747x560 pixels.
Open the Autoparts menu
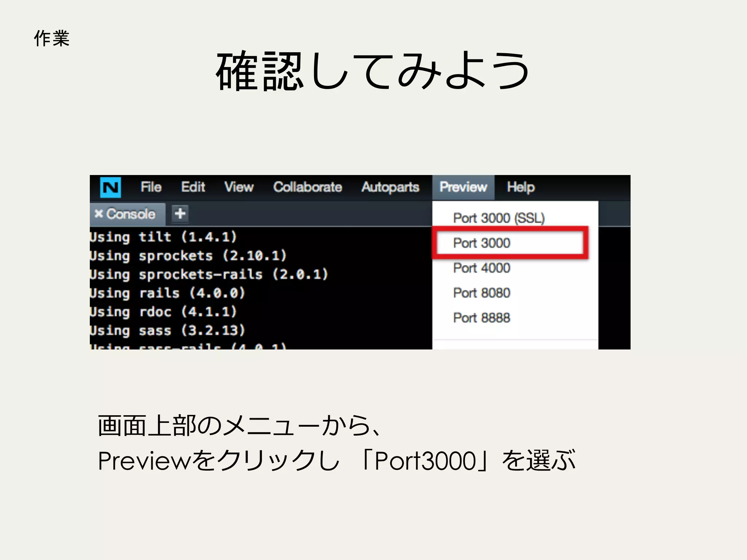tap(390, 187)
